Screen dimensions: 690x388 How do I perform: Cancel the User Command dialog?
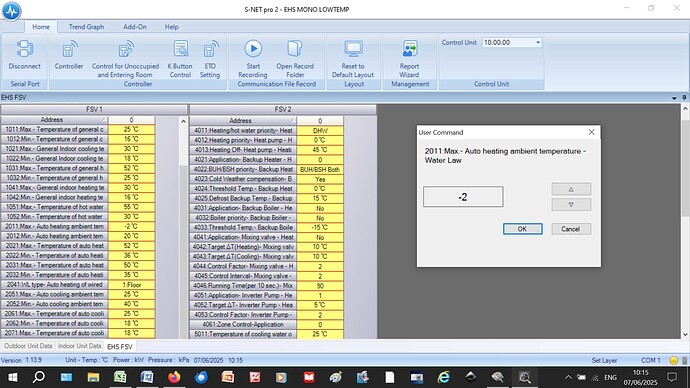[571, 229]
